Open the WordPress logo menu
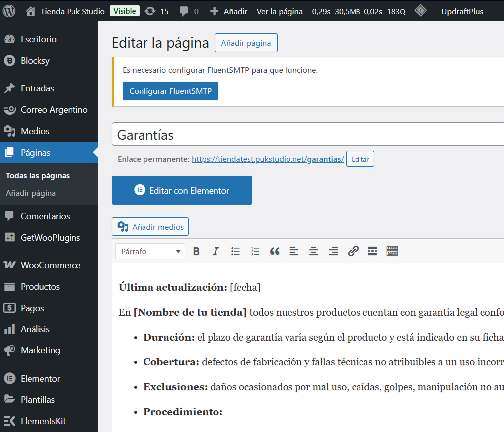 (9, 11)
